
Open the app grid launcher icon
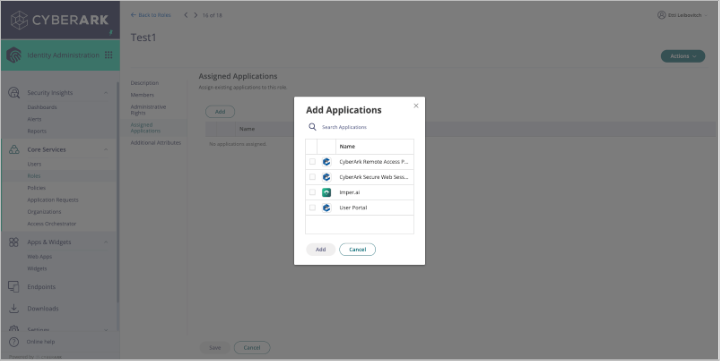tap(109, 55)
